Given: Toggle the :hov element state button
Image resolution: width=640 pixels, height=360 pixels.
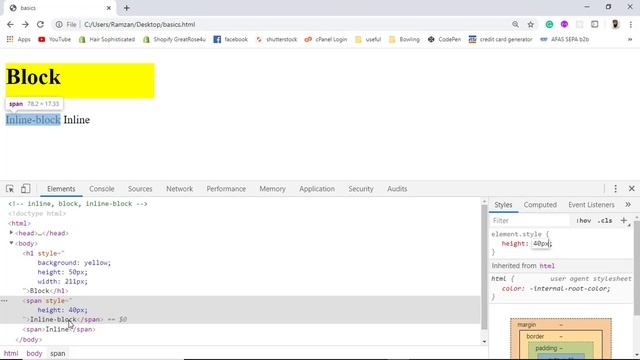Looking at the screenshot, I should pos(583,220).
